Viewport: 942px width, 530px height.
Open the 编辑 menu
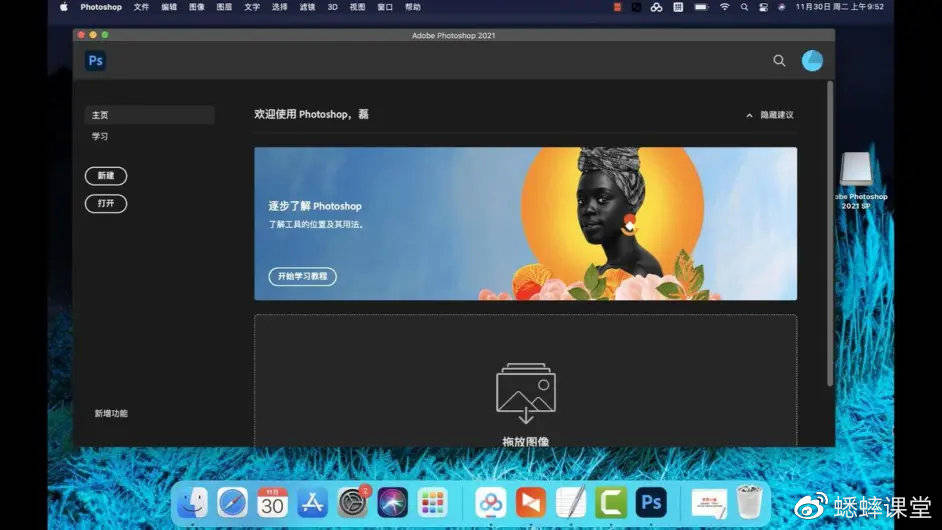[x=169, y=7]
